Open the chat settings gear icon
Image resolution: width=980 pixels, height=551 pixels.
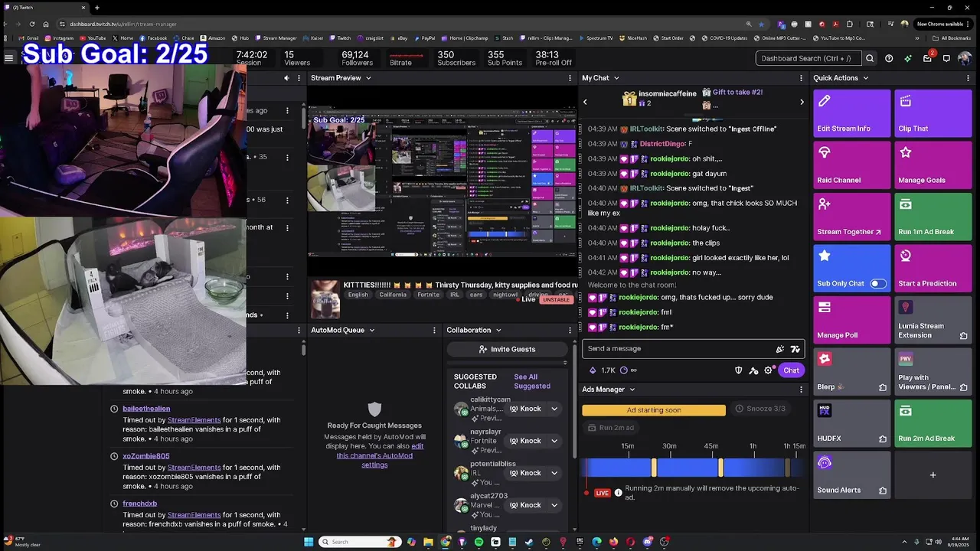[x=769, y=370]
